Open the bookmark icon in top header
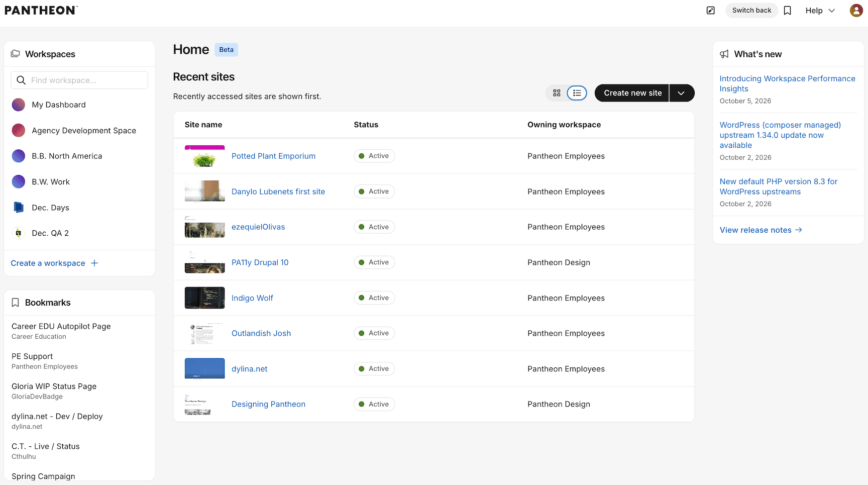The image size is (868, 485). 788,11
